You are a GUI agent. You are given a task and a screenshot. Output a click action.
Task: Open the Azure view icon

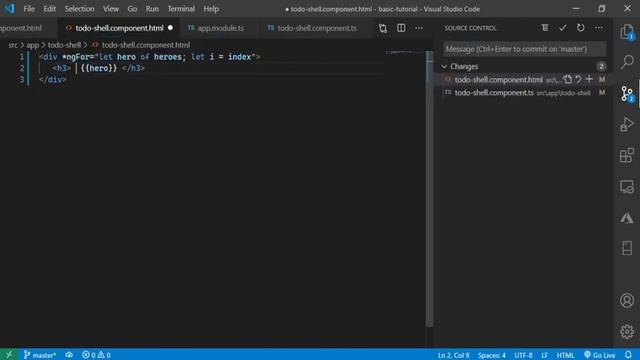pos(627,218)
